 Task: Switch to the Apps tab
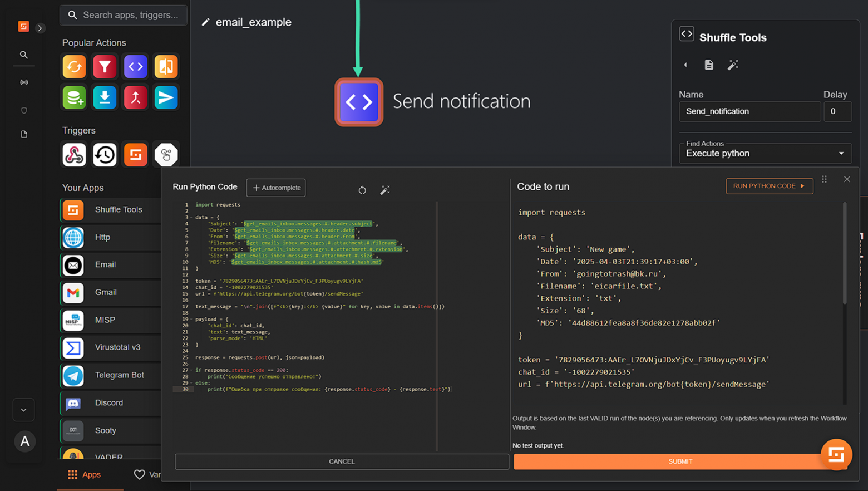(85, 474)
